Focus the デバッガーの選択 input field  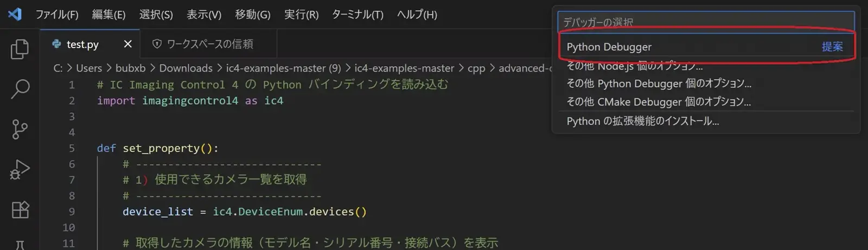pyautogui.click(x=706, y=22)
